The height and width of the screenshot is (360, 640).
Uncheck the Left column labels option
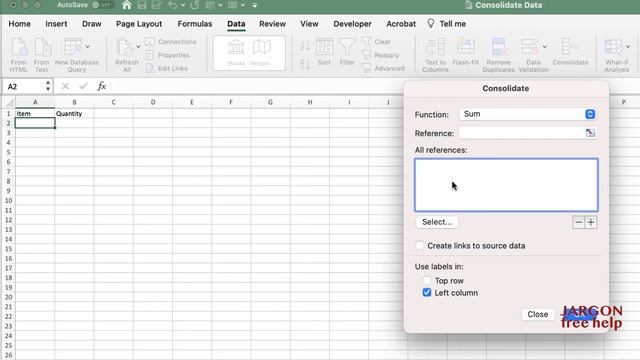(x=427, y=293)
